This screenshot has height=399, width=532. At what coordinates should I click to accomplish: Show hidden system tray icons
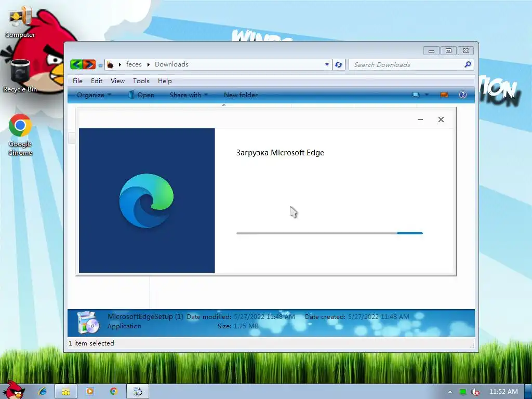[450, 392]
